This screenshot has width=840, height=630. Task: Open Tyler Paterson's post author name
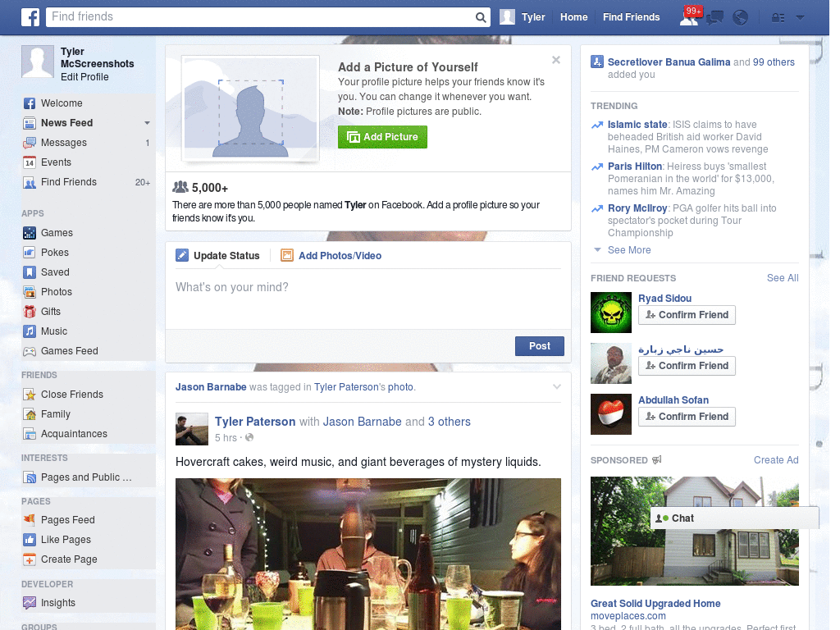(x=255, y=422)
